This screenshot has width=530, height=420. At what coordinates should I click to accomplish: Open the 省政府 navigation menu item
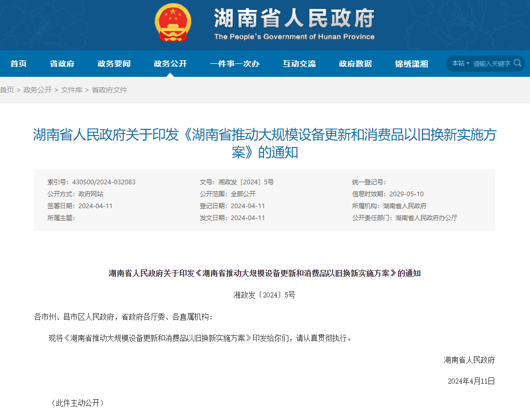pyautogui.click(x=62, y=64)
